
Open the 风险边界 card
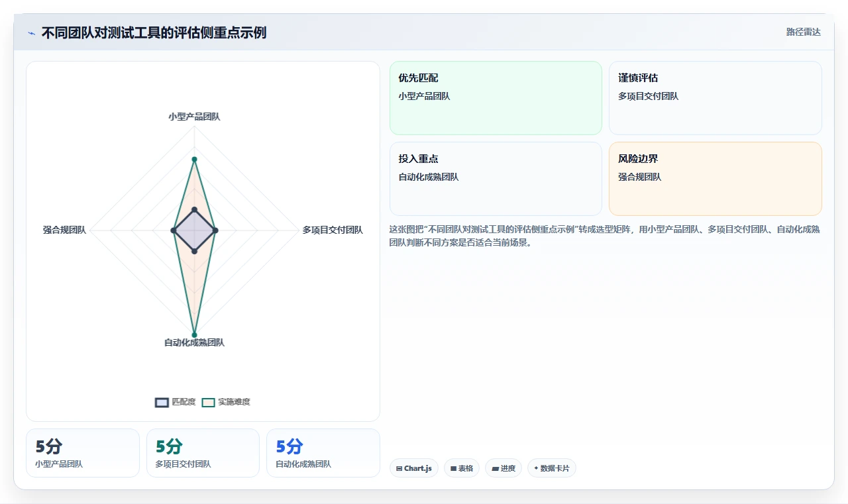(x=715, y=179)
